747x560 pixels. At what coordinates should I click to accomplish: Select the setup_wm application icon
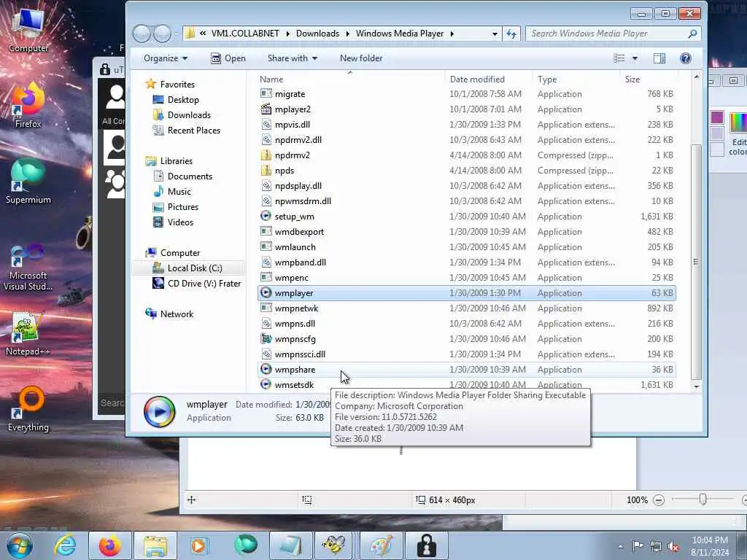(266, 216)
